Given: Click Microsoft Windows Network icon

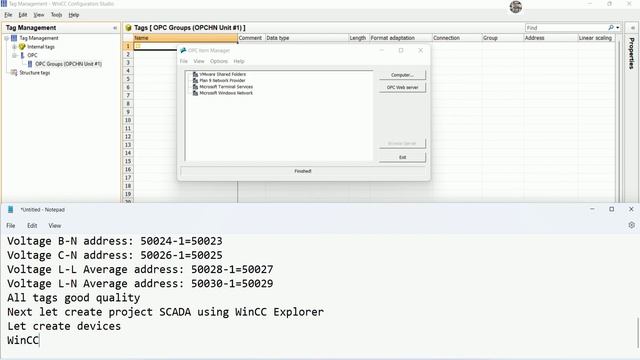Looking at the screenshot, I should pyautogui.click(x=195, y=93).
